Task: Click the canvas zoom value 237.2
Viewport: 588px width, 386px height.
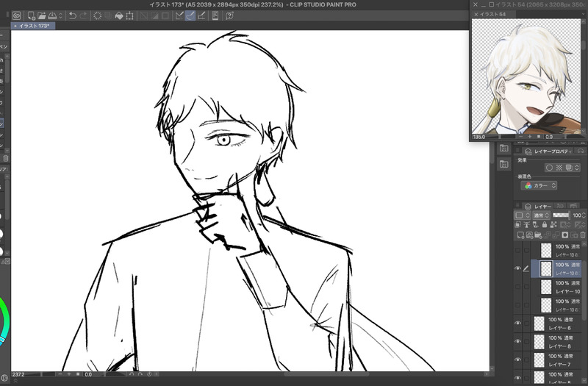Action: click(18, 374)
